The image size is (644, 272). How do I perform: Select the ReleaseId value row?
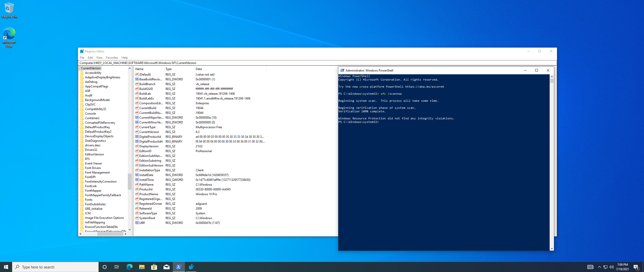point(200,209)
